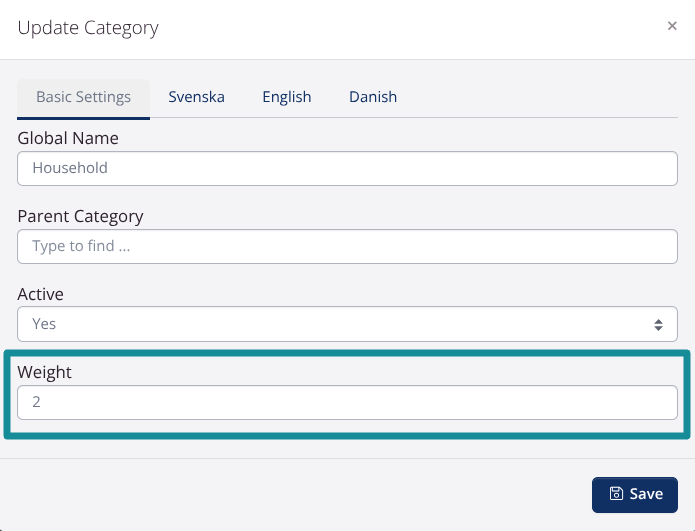The image size is (695, 531).
Task: Open the Active Yes dropdown
Action: pyautogui.click(x=347, y=324)
